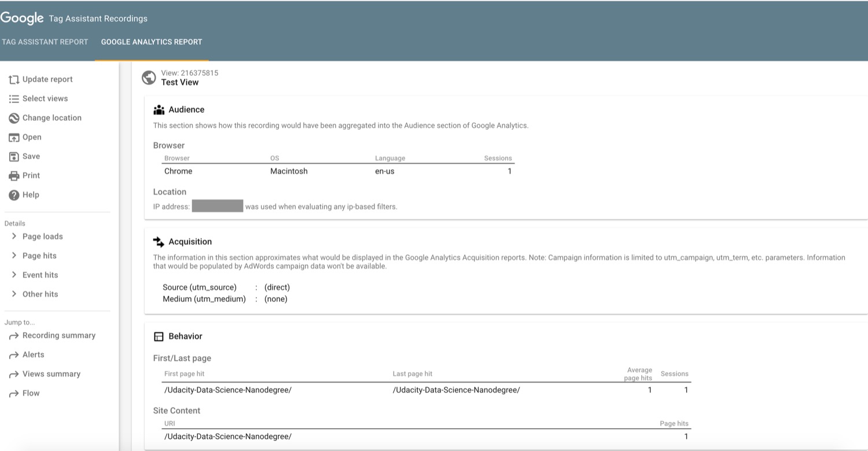The width and height of the screenshot is (868, 451).
Task: Choose Change location in the sidebar
Action: click(x=52, y=118)
